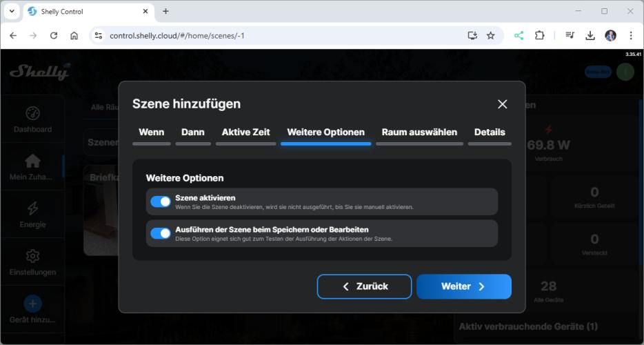Open the Energie lightning icon
This screenshot has width=644, height=345.
(32, 208)
